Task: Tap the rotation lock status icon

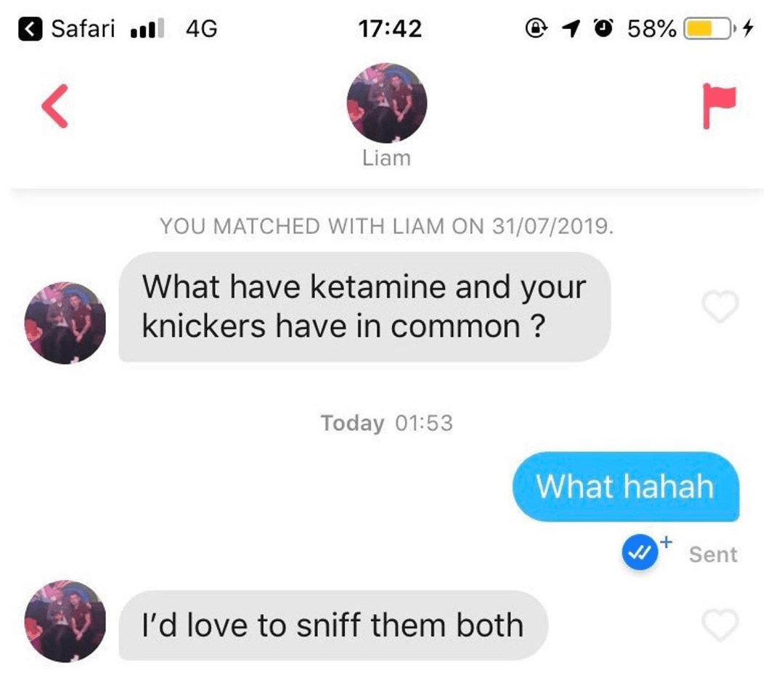Action: 536,28
